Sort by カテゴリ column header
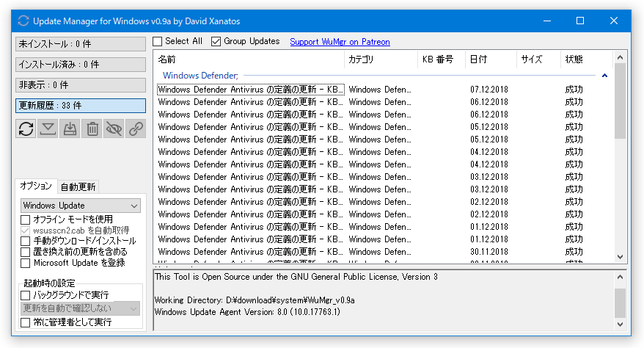 381,59
